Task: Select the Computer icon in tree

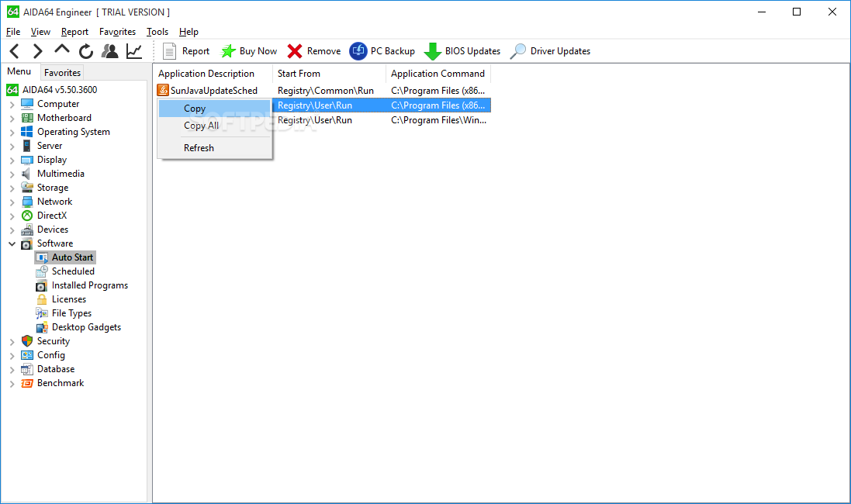Action: 26,104
